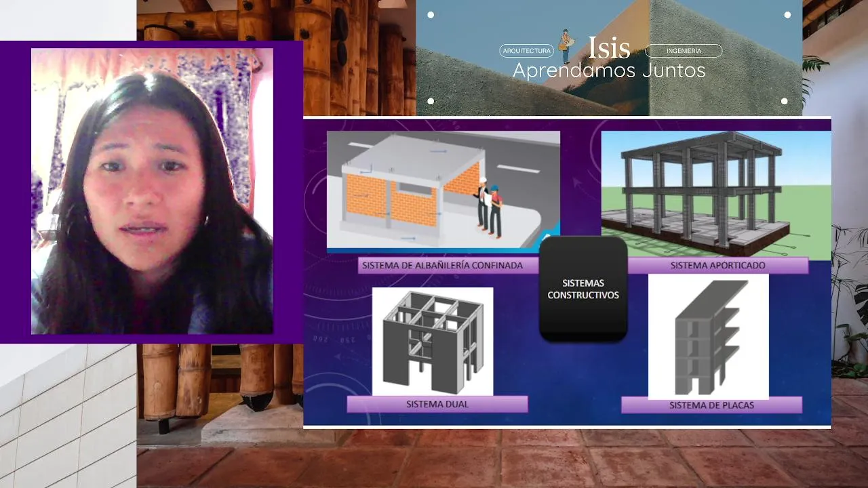Click the INGENIERIA pill label in banner
This screenshot has width=868, height=488.
coord(684,51)
